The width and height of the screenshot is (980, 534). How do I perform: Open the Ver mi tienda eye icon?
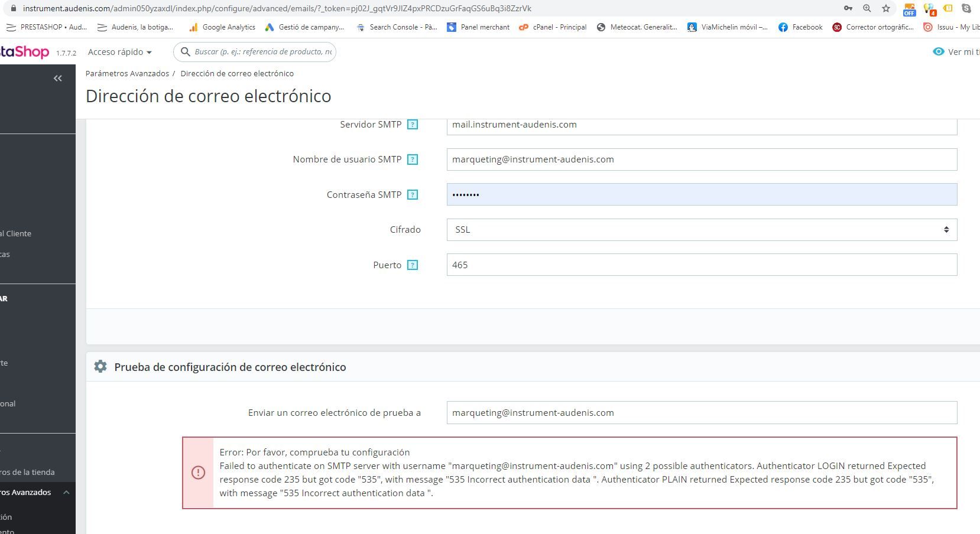938,52
